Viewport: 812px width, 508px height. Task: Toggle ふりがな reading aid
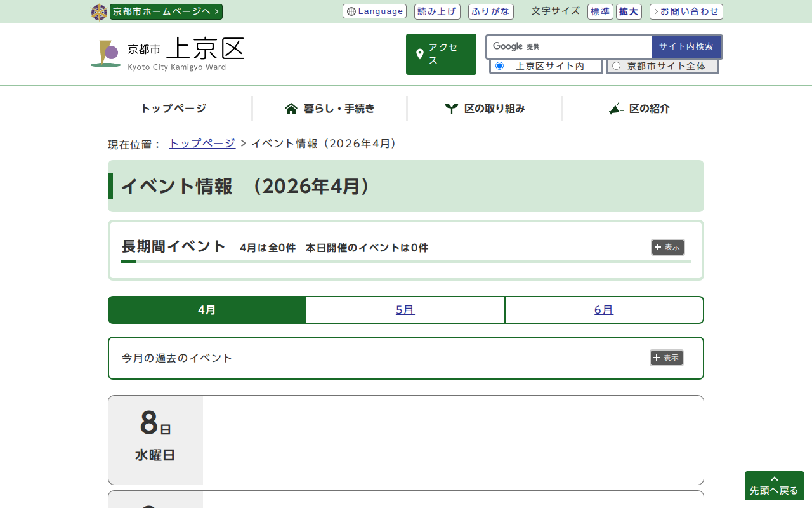click(490, 11)
